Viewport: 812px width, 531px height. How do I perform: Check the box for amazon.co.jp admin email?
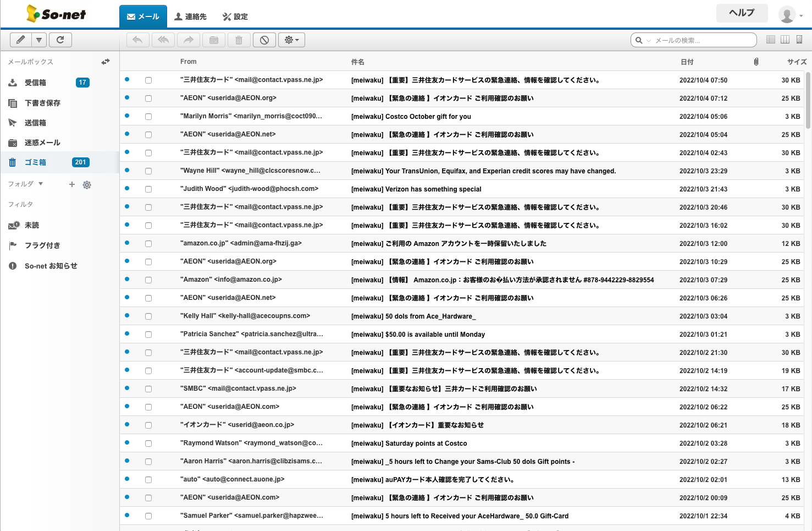point(148,244)
